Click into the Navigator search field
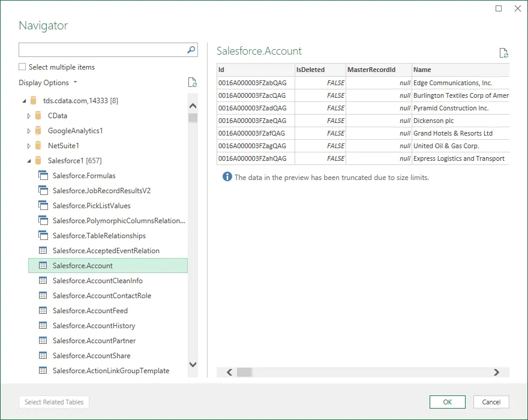The height and width of the screenshot is (420, 528). click(102, 50)
